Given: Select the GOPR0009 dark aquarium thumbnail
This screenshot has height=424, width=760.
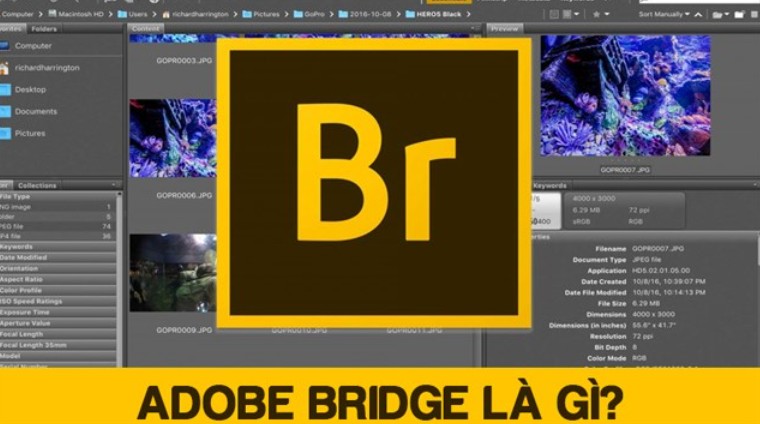Looking at the screenshot, I should 173,273.
